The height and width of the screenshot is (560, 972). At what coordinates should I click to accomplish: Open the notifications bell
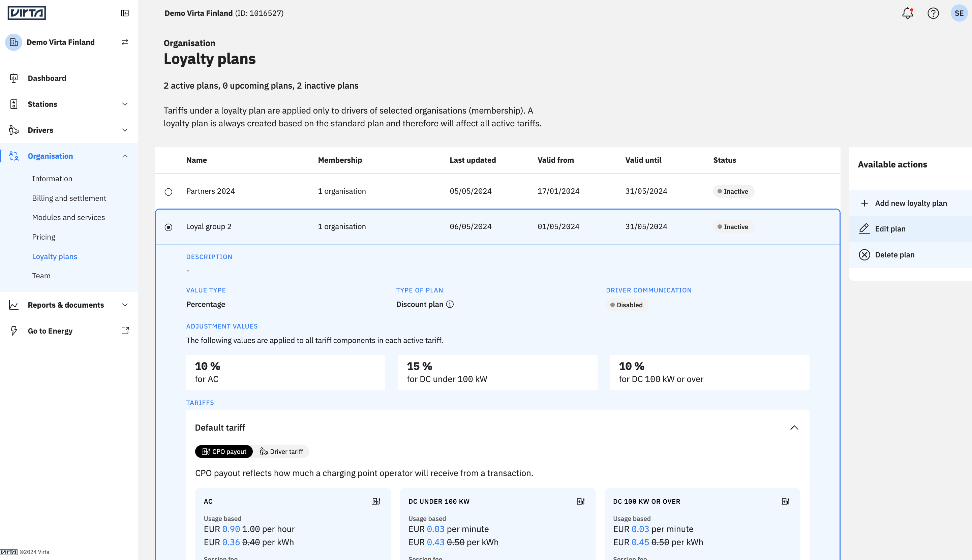pyautogui.click(x=907, y=13)
